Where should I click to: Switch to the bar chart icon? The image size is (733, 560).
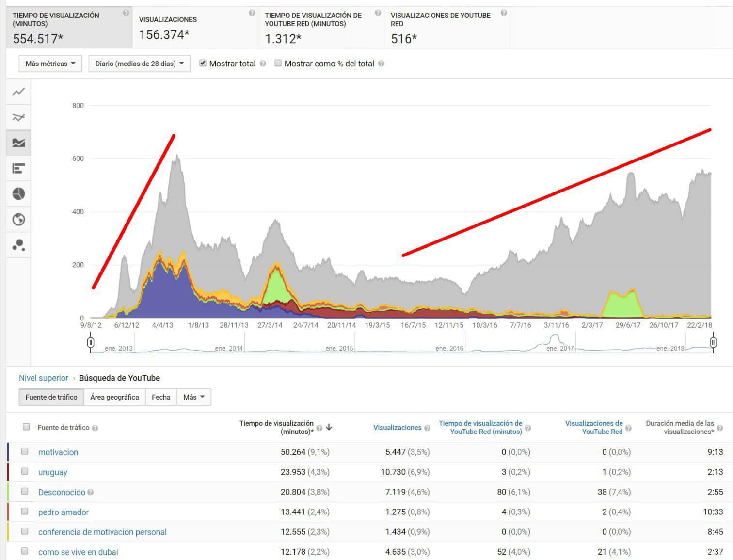(x=18, y=169)
